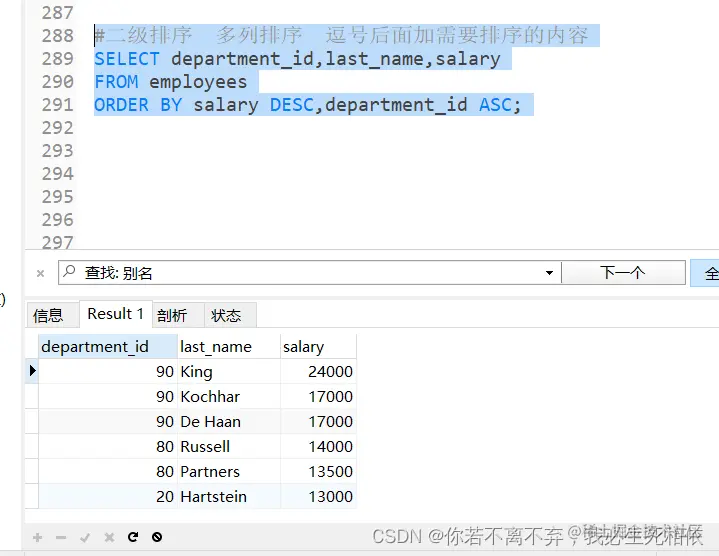Click the FROM keyword in the editor
This screenshot has height=556, width=719.
click(x=116, y=82)
